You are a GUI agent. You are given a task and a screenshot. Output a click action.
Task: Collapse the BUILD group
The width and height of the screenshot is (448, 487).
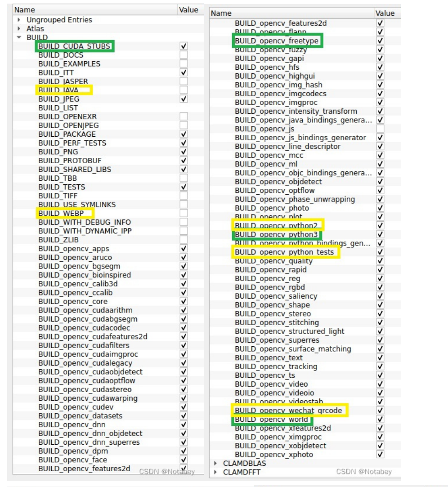coord(19,37)
